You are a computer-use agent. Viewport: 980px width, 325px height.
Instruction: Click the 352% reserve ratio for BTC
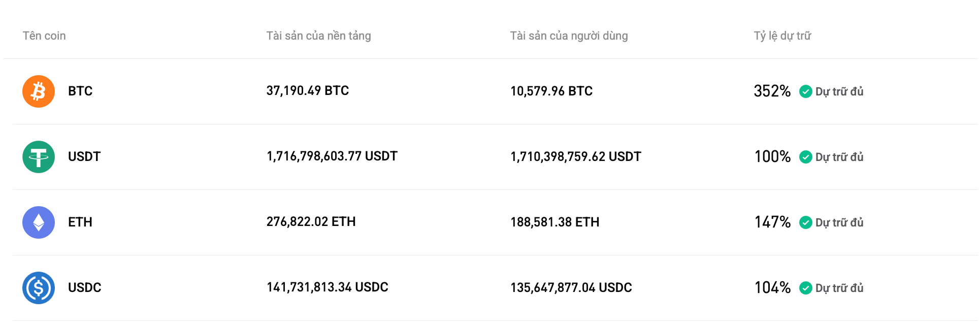[x=772, y=91]
